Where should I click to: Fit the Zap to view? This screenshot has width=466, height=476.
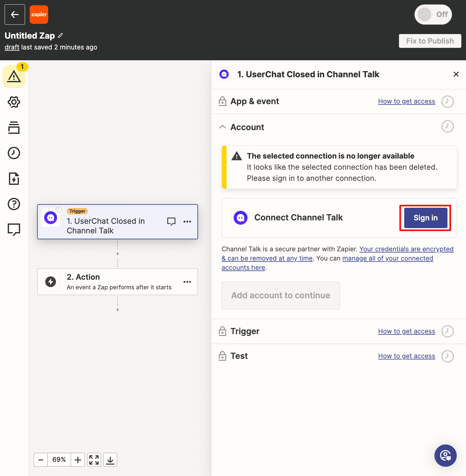[x=94, y=460]
